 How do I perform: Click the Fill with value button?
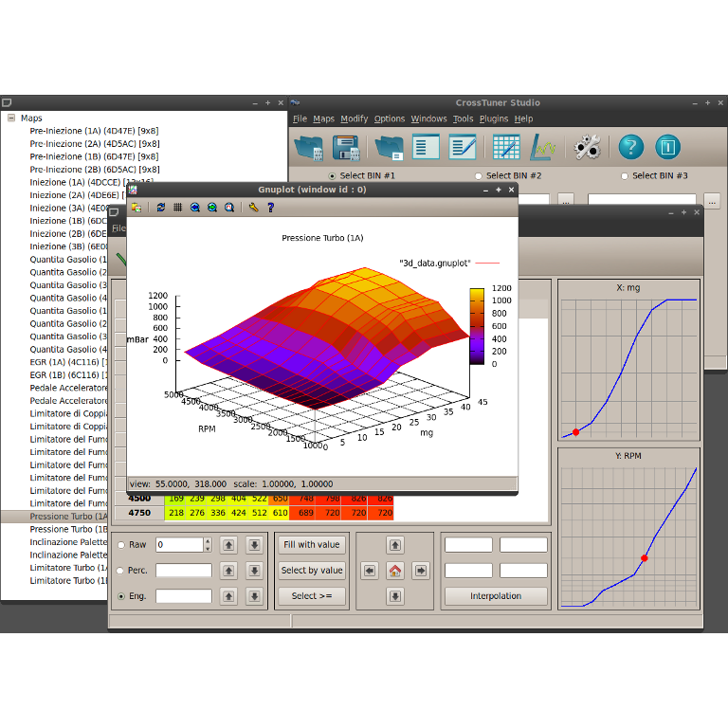[312, 545]
